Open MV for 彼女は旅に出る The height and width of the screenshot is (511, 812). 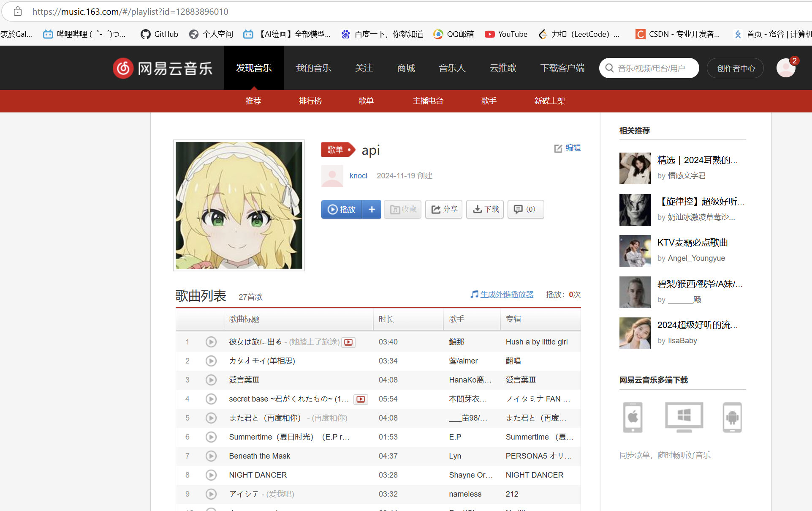[x=348, y=342]
